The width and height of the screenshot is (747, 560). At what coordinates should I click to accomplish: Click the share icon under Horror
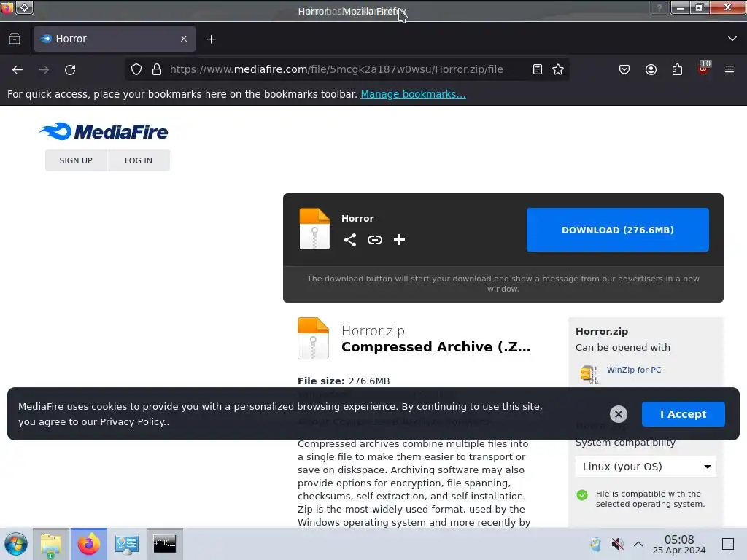tap(350, 239)
